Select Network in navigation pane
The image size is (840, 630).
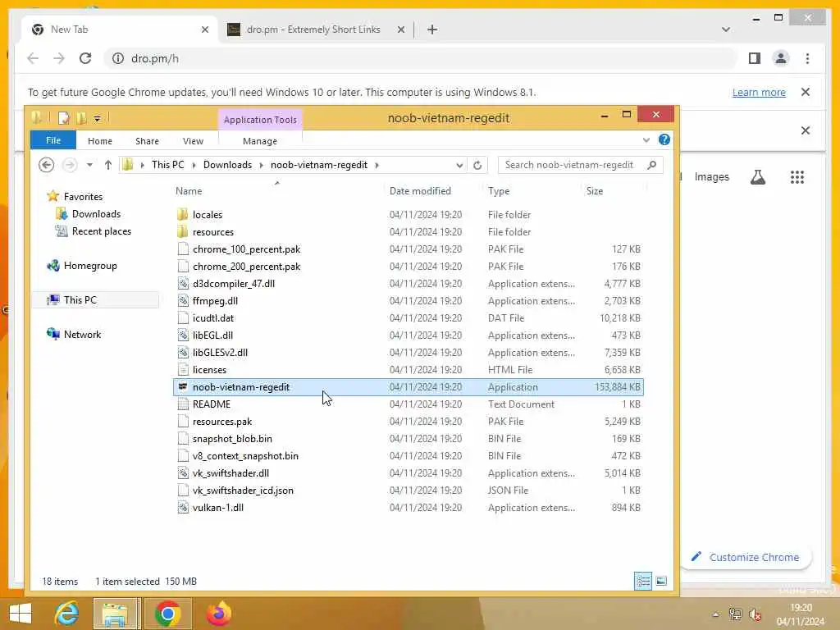click(82, 335)
